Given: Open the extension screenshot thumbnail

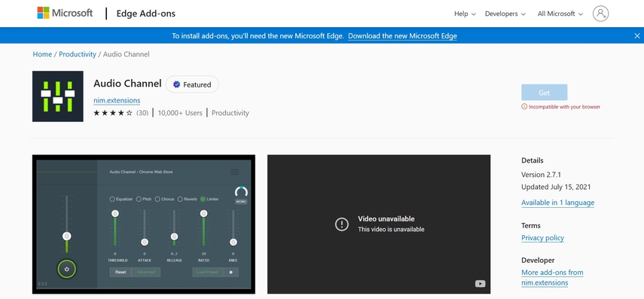Looking at the screenshot, I should (x=144, y=224).
